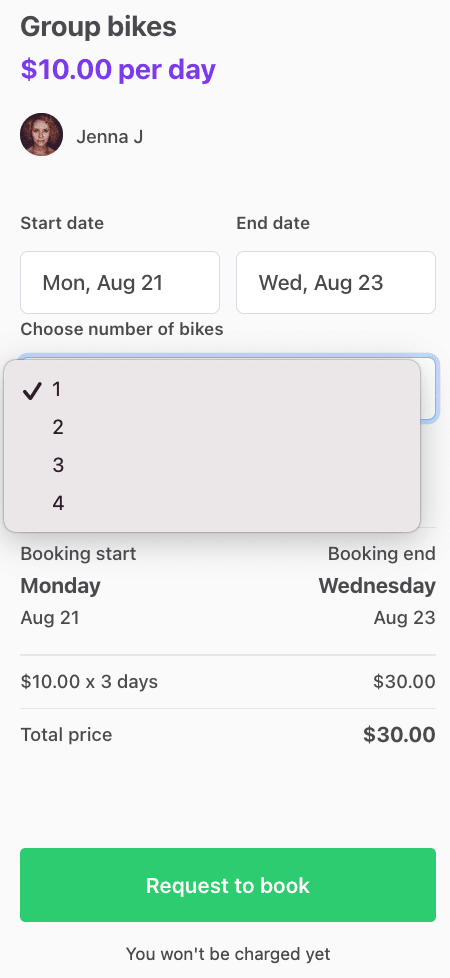Image resolution: width=450 pixels, height=978 pixels.
Task: Click the $10.00 per day price
Action: pos(118,69)
